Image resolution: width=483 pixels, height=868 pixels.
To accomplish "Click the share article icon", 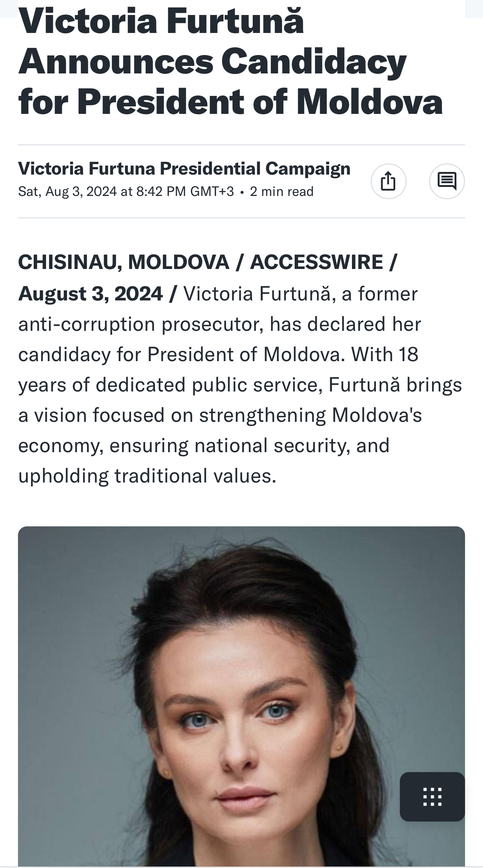I will pyautogui.click(x=388, y=181).
